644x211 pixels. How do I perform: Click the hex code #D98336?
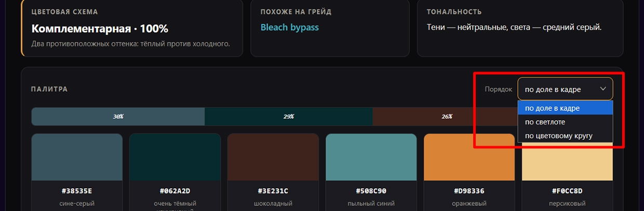469,191
